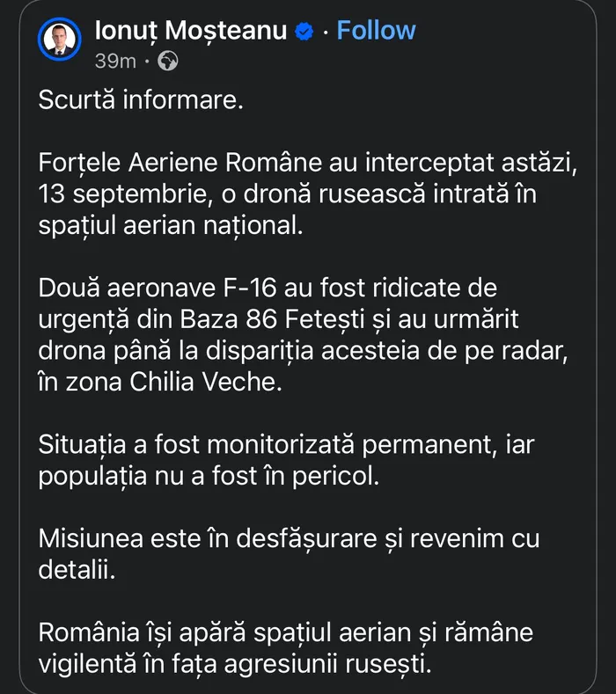
Task: Click the blue verified badge
Action: click(304, 32)
